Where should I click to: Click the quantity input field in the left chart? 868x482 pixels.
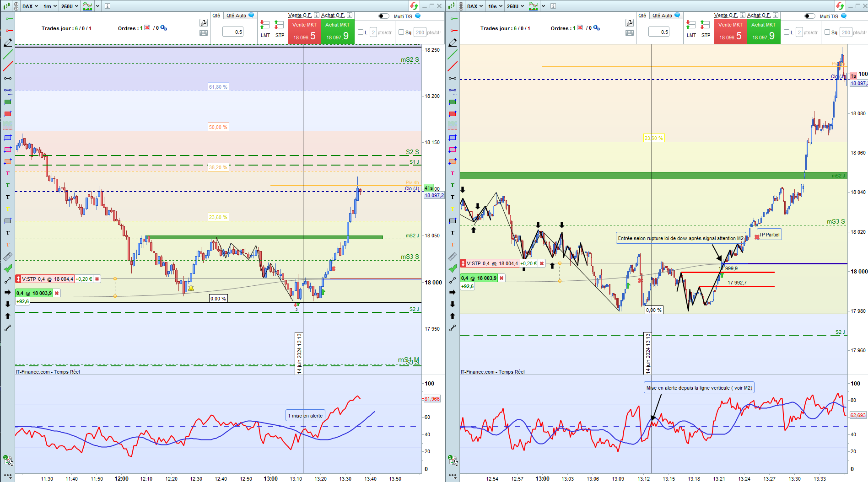233,32
